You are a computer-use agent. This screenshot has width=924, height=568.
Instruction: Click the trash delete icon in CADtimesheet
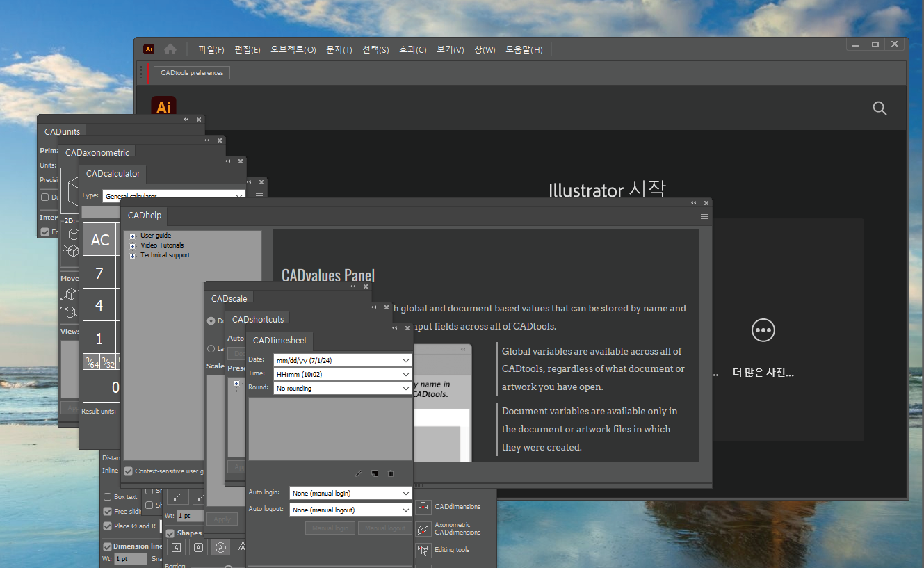click(390, 473)
